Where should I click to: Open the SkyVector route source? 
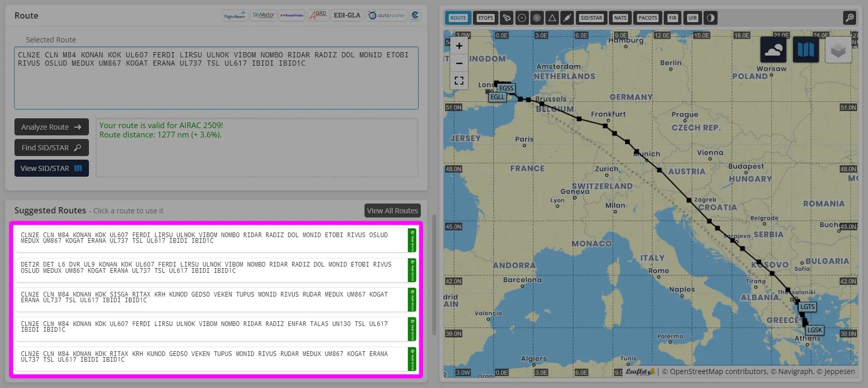pyautogui.click(x=263, y=15)
